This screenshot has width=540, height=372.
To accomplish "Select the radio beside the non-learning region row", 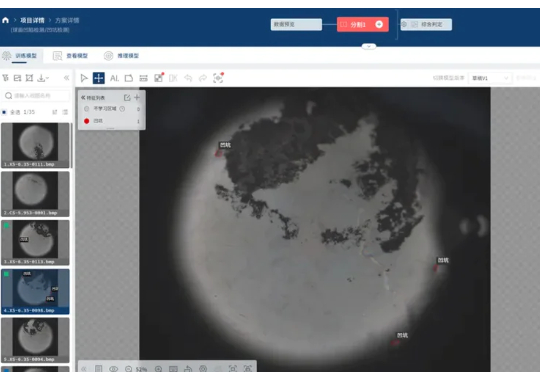I will (x=86, y=108).
